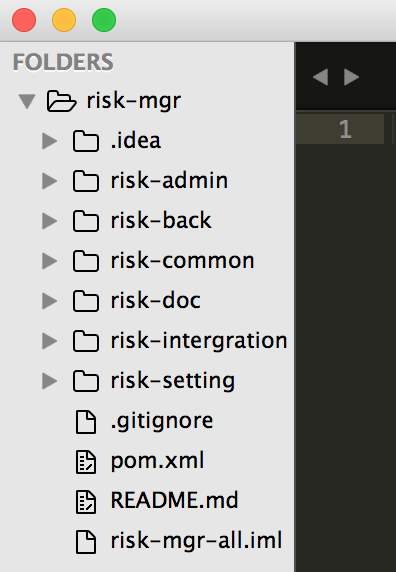396x572 pixels.
Task: Expand the risk-intergration folder arrow
Action: point(50,341)
